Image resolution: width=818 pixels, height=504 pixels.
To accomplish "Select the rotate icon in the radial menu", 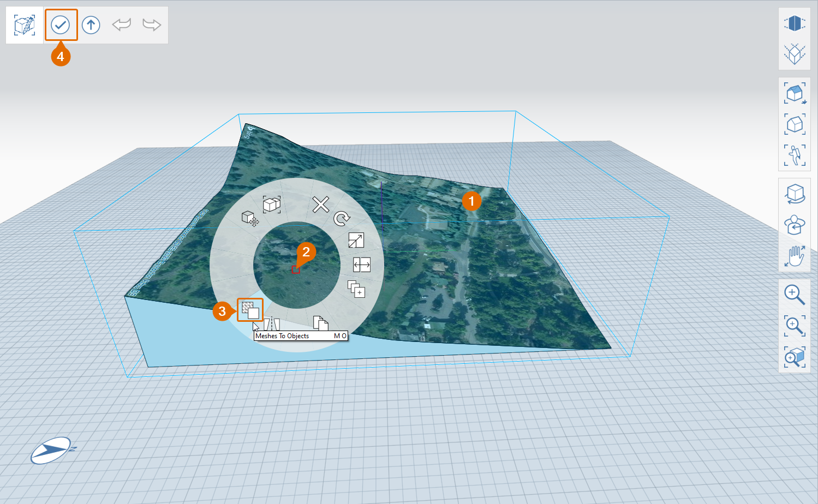I will pyautogui.click(x=342, y=219).
